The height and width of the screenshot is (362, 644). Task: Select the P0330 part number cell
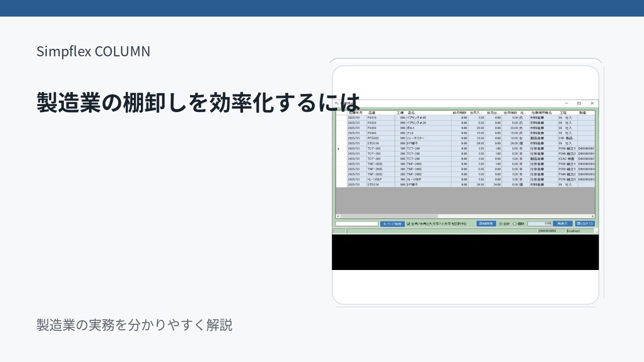point(380,128)
